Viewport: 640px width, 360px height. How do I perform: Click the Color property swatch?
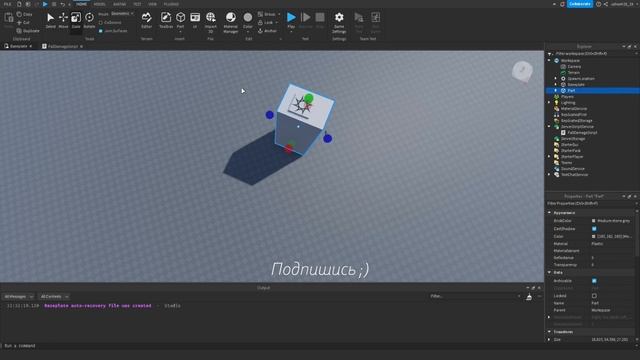(x=593, y=236)
